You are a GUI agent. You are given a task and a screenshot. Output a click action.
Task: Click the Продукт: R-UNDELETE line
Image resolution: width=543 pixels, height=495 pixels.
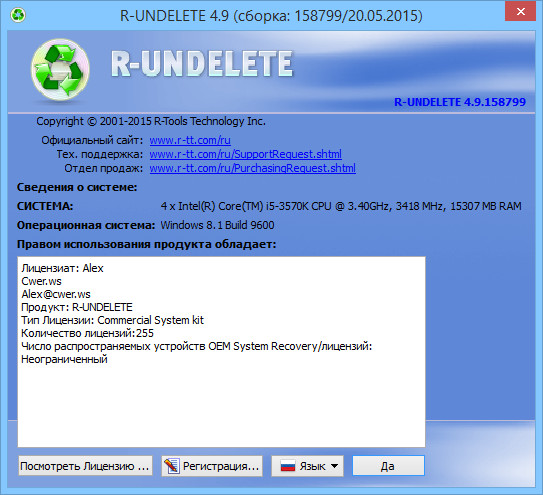[x=77, y=307]
